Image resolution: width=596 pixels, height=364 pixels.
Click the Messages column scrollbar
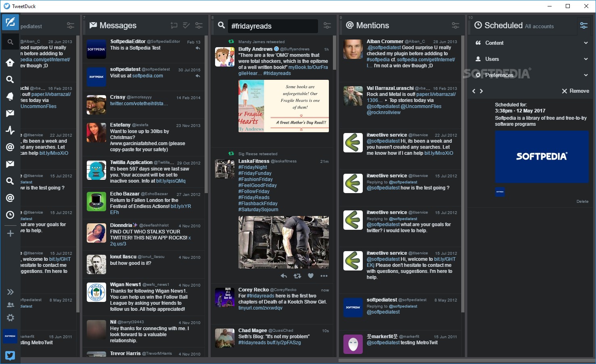tap(206, 114)
